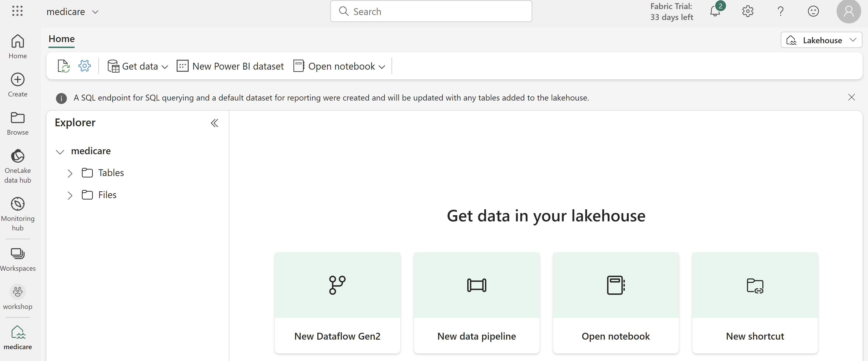
Task: Open Workspaces from the left navigation
Action: (18, 259)
